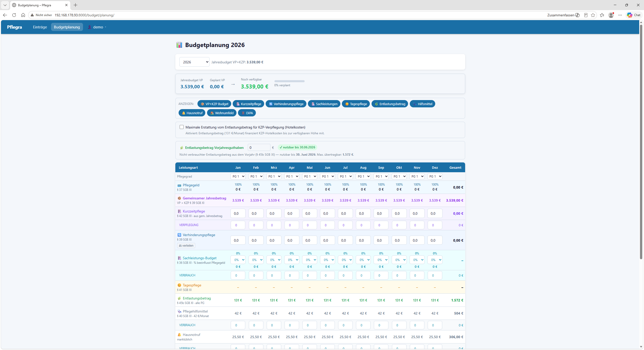Open the Sachleistungs-Budget percent dropdown for Dez
The height and width of the screenshot is (350, 644).
point(435,260)
